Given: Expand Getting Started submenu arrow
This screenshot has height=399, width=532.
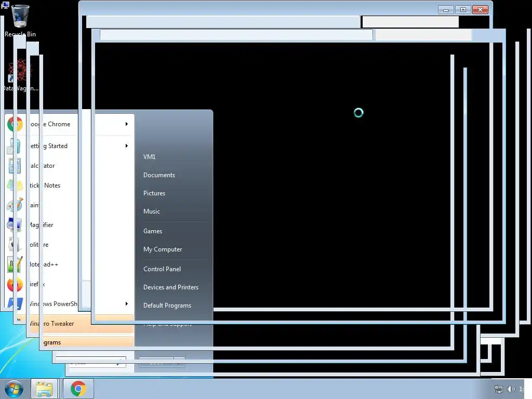Looking at the screenshot, I should (127, 146).
